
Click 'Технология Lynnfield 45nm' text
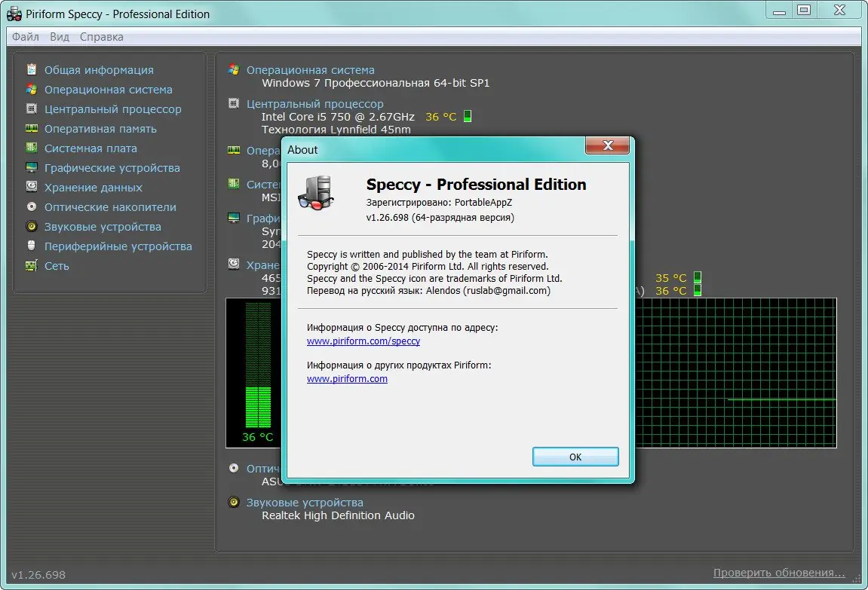tap(336, 130)
